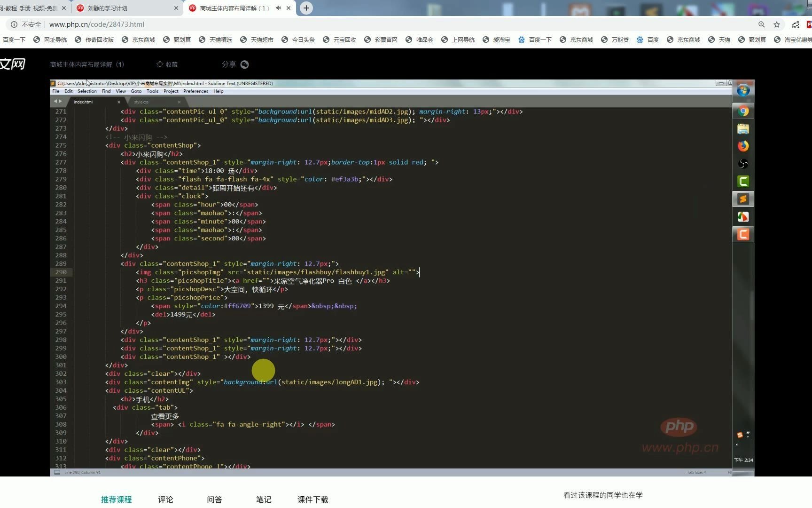Open Sublime Text Project menu
Image resolution: width=812 pixels, height=508 pixels.
[171, 91]
